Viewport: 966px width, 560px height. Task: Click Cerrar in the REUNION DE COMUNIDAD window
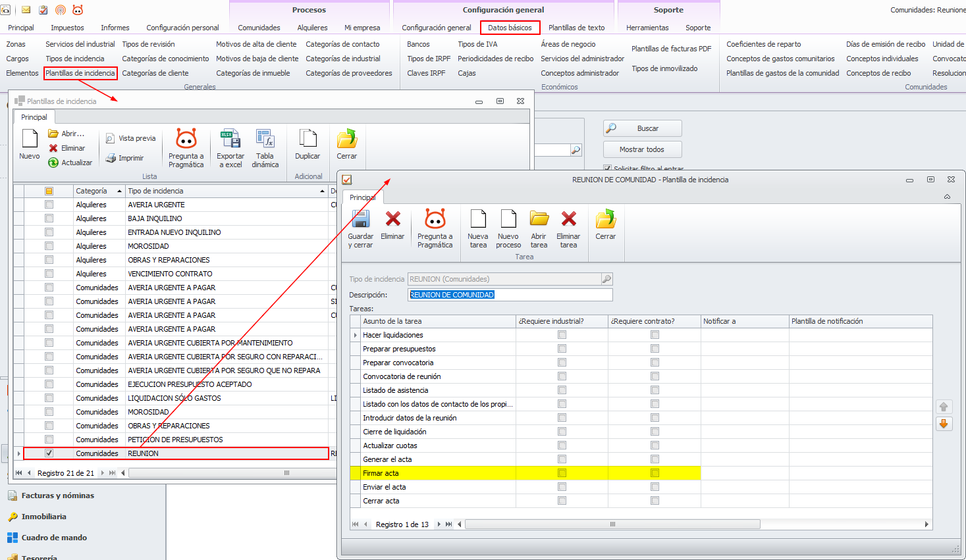click(x=606, y=225)
